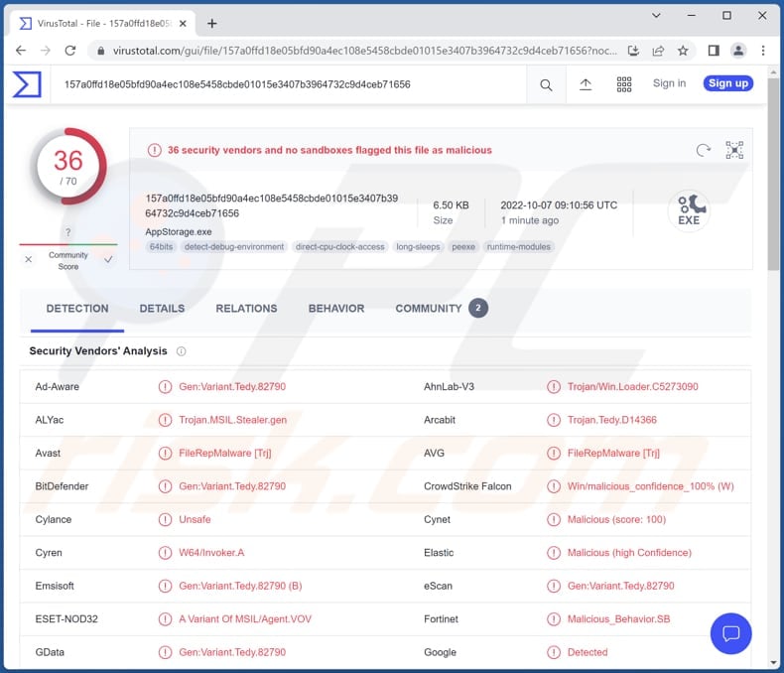Click the VirusTotal sigma logo
784x673 pixels.
click(27, 84)
